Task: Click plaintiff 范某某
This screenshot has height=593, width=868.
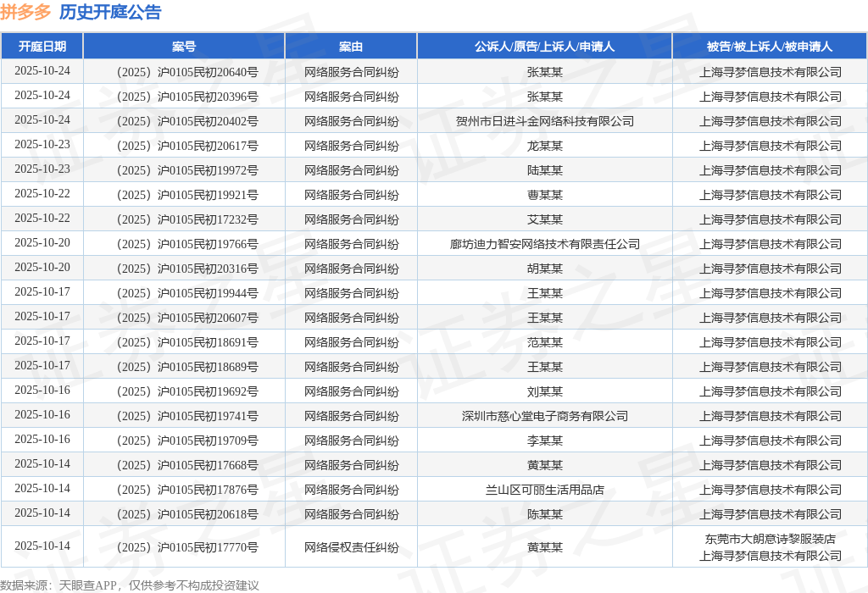Action: (545, 342)
